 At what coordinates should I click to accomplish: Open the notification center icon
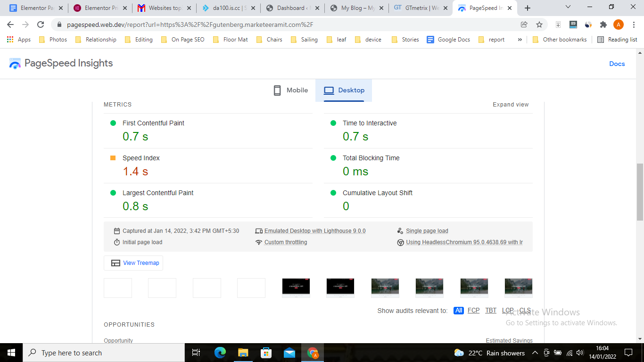628,353
